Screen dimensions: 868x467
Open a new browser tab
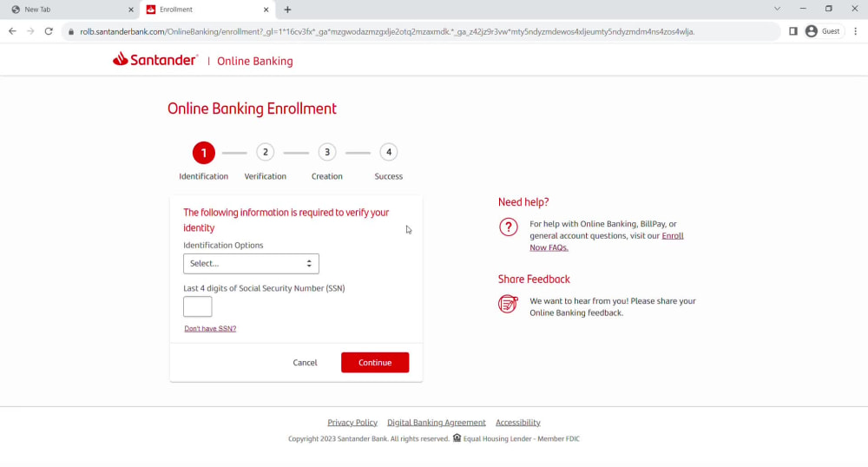click(x=287, y=10)
